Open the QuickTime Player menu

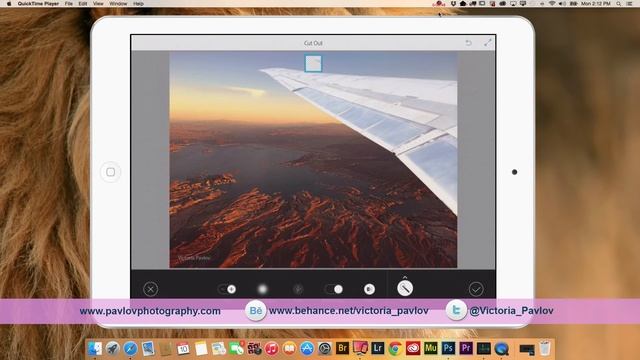38,3
